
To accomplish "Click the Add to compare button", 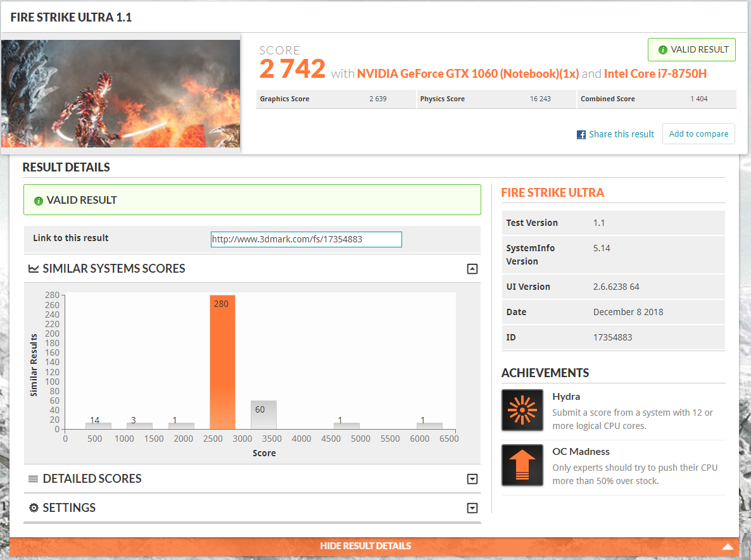I will tap(698, 134).
